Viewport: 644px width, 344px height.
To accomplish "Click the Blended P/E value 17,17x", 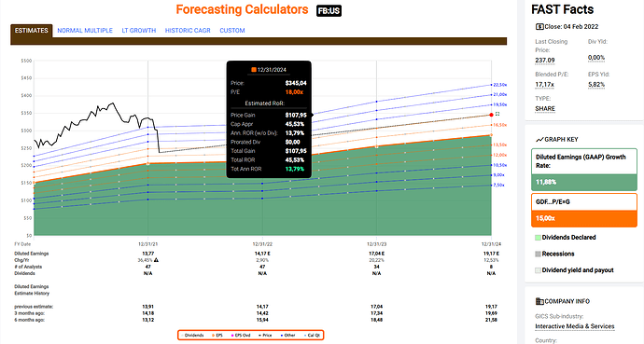I will pos(544,85).
